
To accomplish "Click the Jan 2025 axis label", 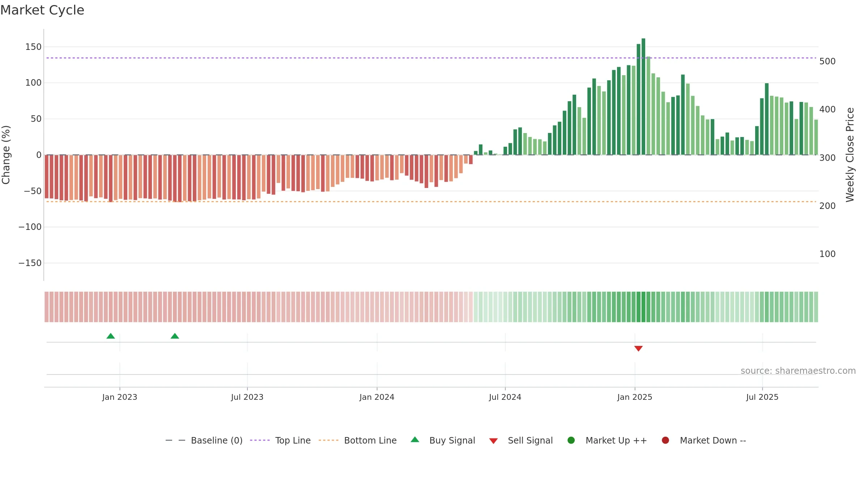I will click(635, 397).
